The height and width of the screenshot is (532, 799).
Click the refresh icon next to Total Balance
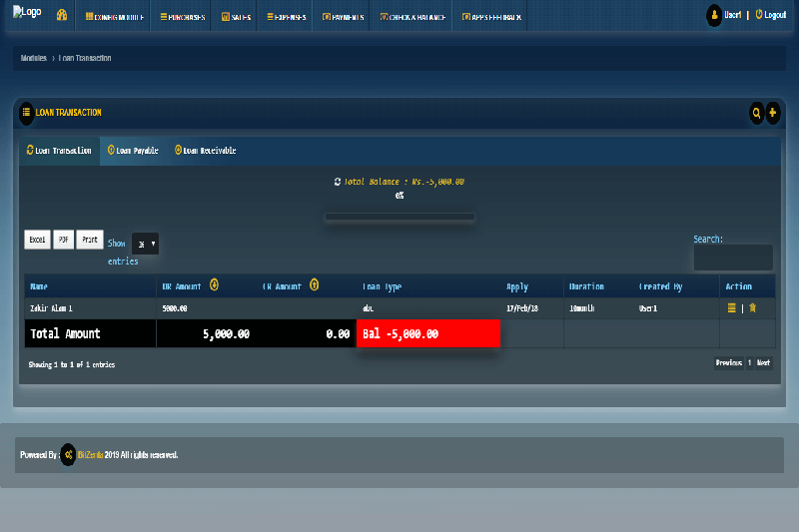click(x=338, y=182)
